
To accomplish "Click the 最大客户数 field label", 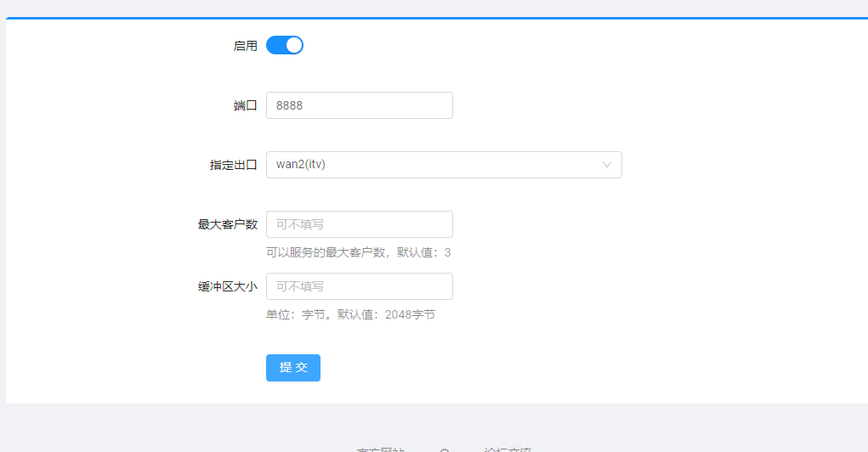I will pyautogui.click(x=227, y=224).
